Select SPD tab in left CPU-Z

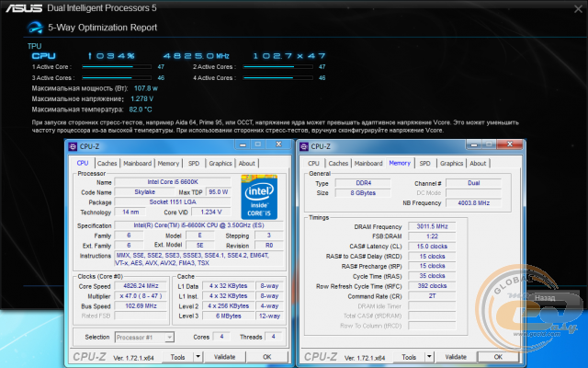[x=194, y=164]
